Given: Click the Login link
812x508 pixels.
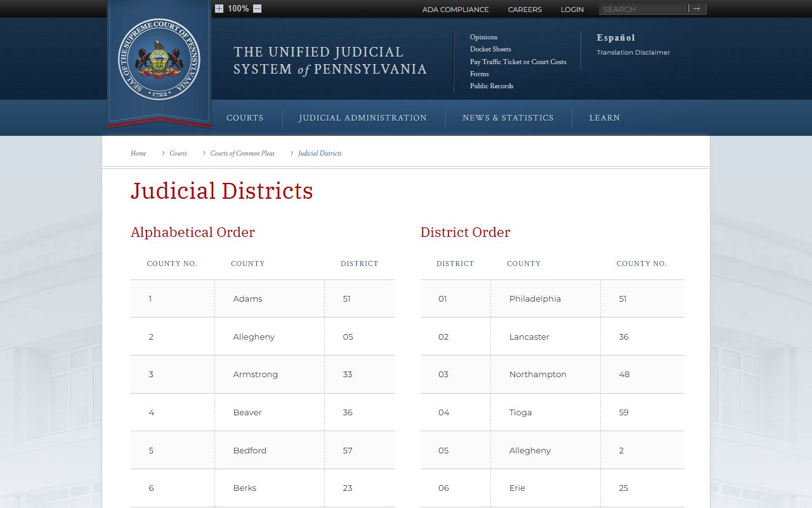Looking at the screenshot, I should point(572,10).
